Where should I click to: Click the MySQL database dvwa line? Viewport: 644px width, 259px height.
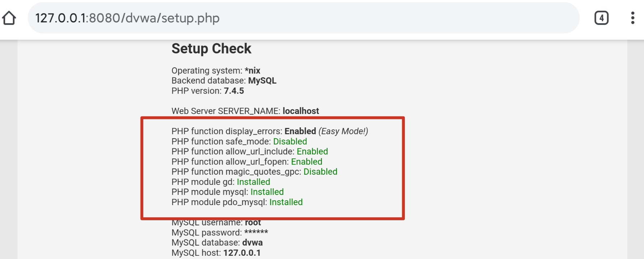217,243
